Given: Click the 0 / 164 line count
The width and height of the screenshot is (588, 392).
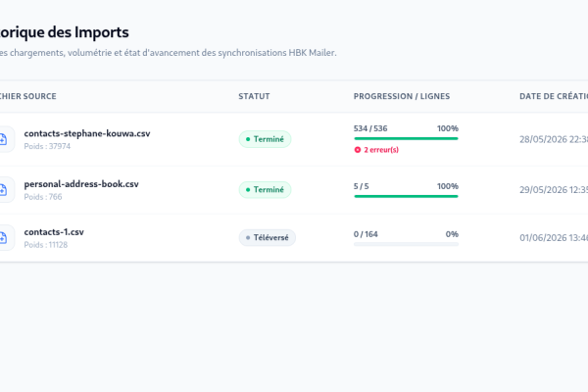Looking at the screenshot, I should point(366,234).
